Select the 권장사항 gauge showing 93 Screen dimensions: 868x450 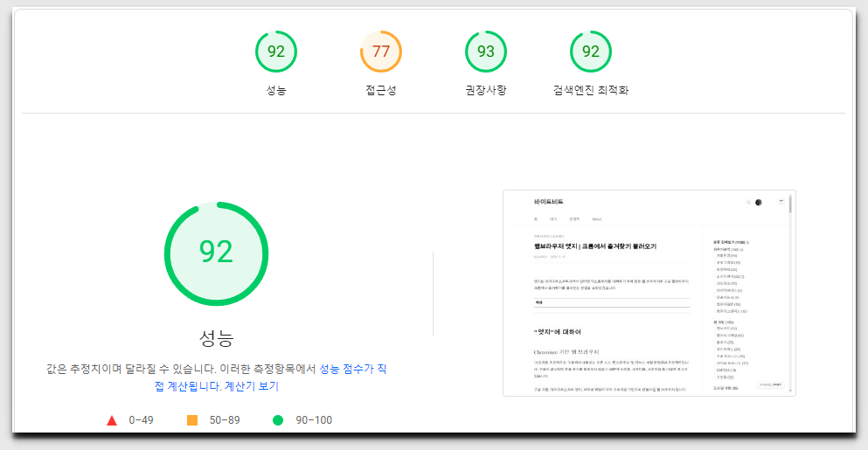point(485,52)
